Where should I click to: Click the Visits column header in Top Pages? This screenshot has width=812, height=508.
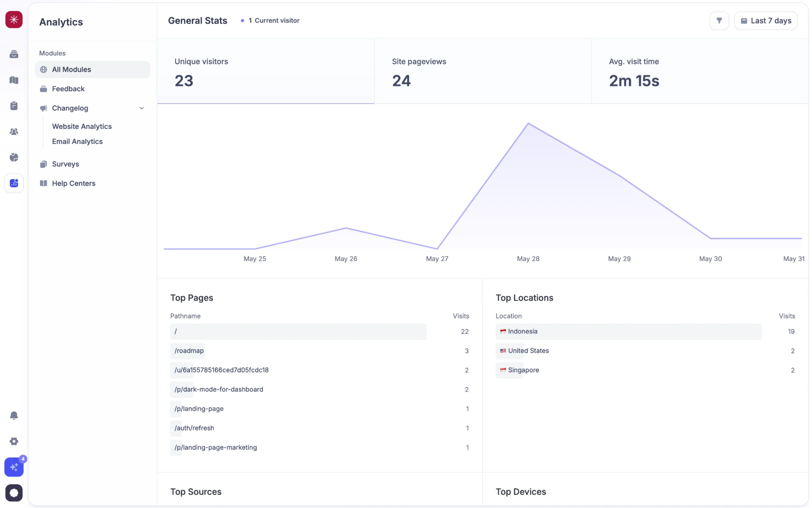point(461,316)
